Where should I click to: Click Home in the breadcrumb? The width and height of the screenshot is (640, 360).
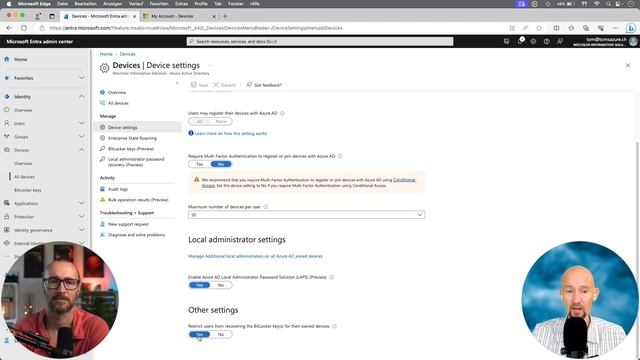[106, 54]
